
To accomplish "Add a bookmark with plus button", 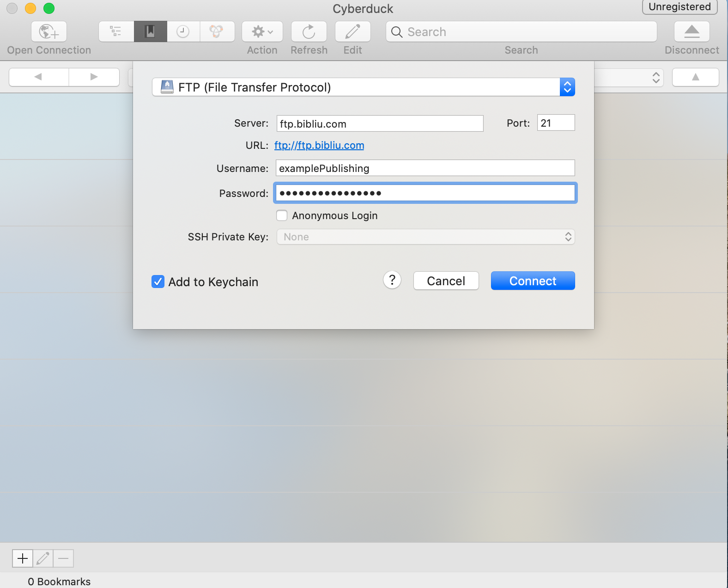I will [x=23, y=558].
